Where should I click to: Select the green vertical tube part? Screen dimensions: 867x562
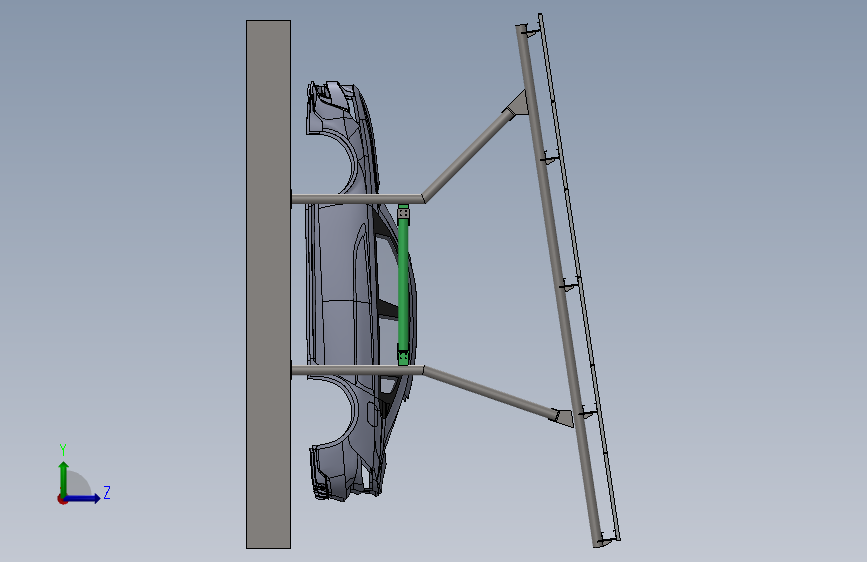pos(403,285)
